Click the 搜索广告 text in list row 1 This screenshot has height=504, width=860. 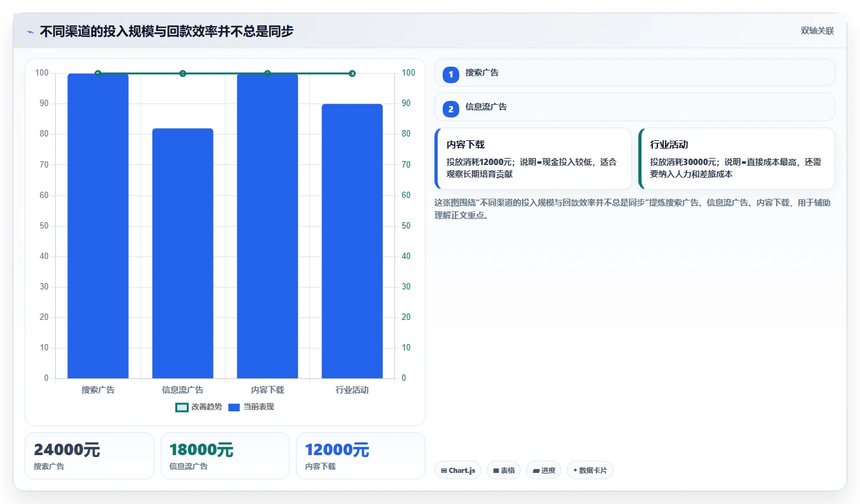click(482, 72)
